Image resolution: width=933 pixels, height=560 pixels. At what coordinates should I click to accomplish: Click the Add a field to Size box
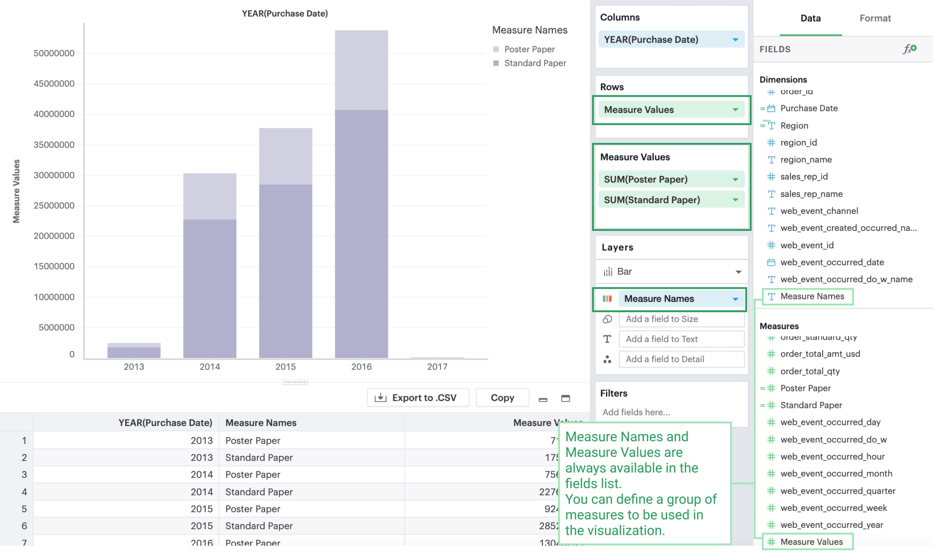[681, 319]
